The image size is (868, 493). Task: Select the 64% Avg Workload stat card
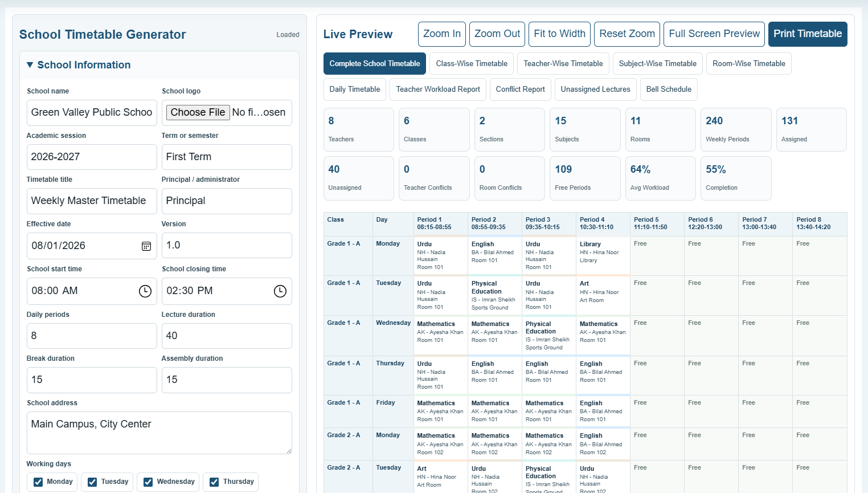coord(661,178)
